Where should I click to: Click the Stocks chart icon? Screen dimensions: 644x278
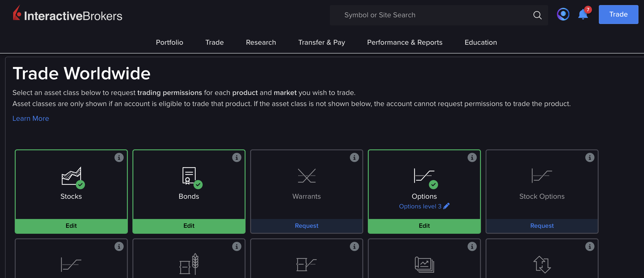click(71, 176)
